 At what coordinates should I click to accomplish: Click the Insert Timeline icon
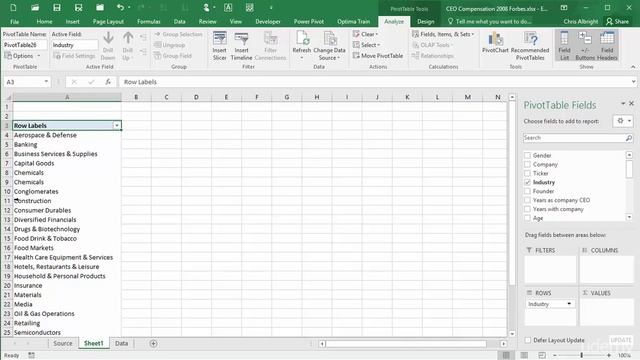pyautogui.click(x=241, y=46)
